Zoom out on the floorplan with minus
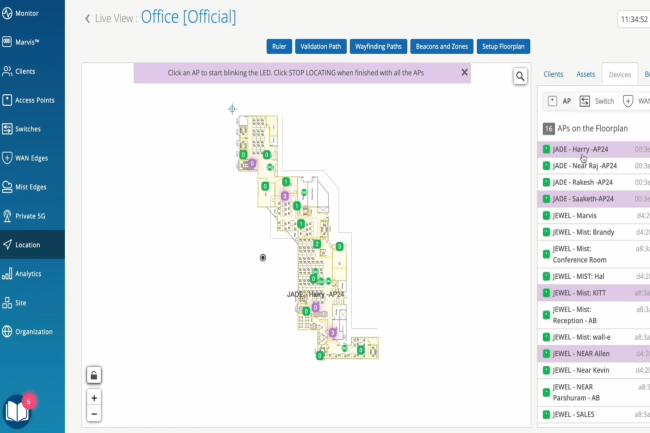Viewport: 650px width, 433px height. (x=94, y=414)
